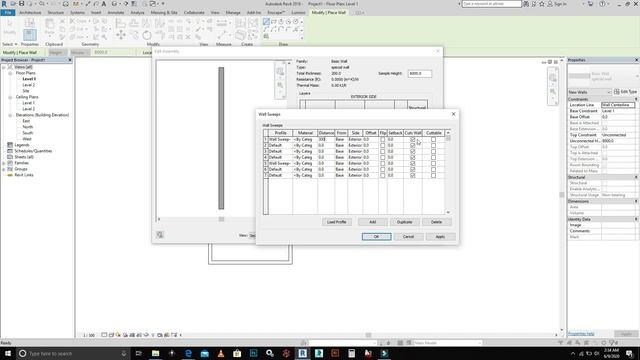Open the Architecture ribbon tab
640x360 pixels.
[30, 13]
